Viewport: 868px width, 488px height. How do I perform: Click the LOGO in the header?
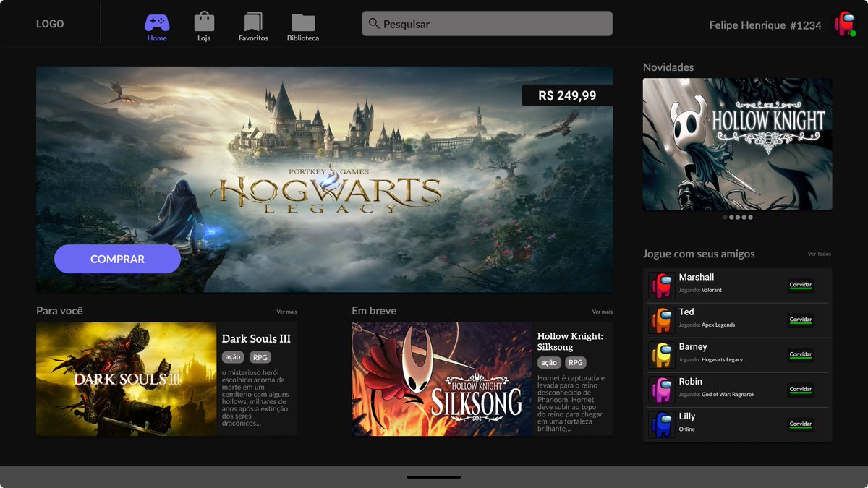click(x=50, y=24)
